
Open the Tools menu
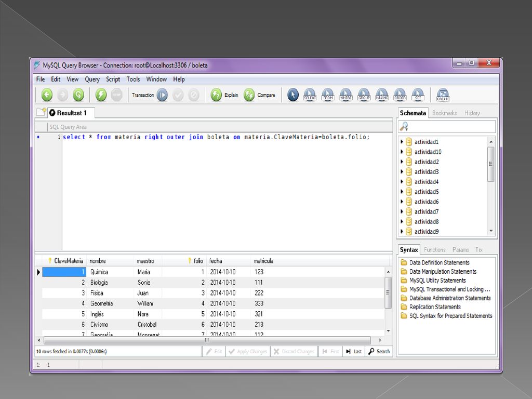(133, 79)
